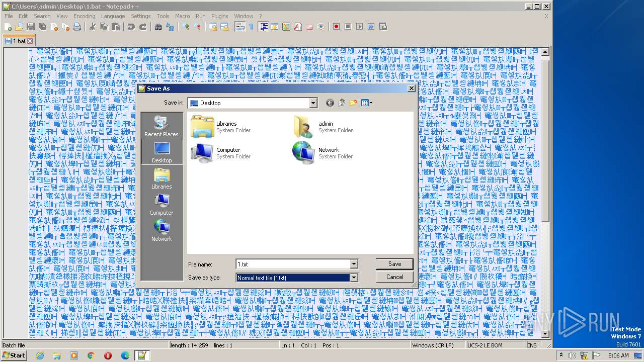The width and height of the screenshot is (644, 362).
Task: Click the Find binoculars icon
Action: (158, 27)
